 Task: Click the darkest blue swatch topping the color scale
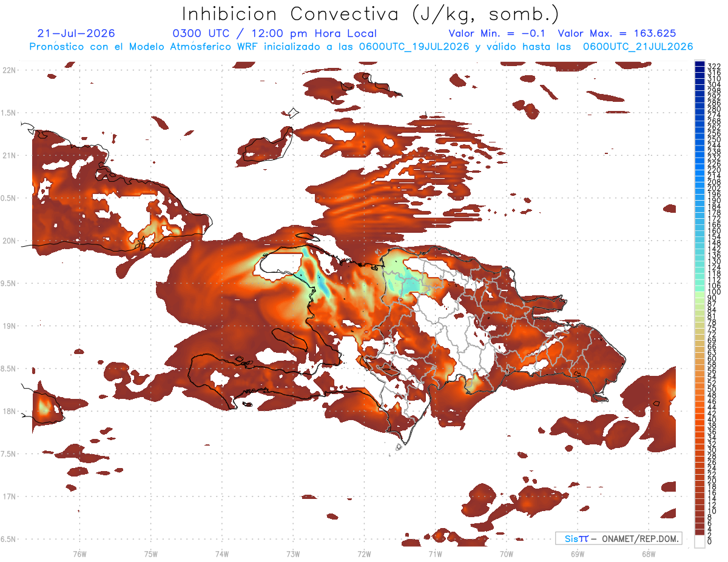[699, 64]
